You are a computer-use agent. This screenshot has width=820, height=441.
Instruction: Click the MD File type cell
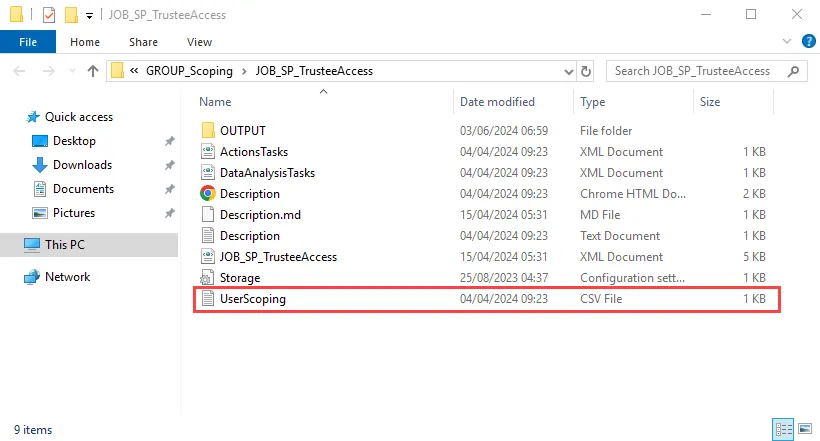600,214
